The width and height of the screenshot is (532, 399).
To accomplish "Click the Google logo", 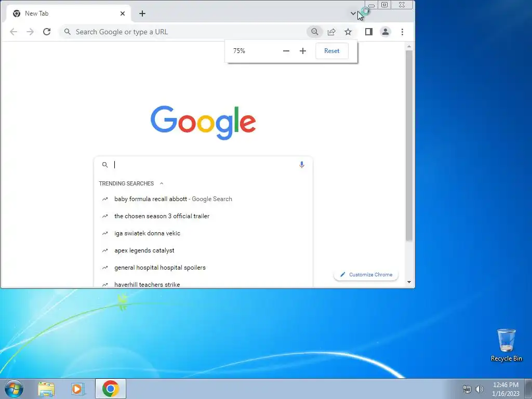I will (x=203, y=123).
